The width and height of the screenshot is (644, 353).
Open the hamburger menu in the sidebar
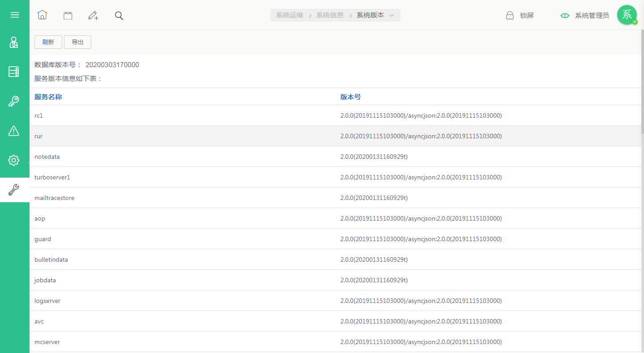click(15, 15)
